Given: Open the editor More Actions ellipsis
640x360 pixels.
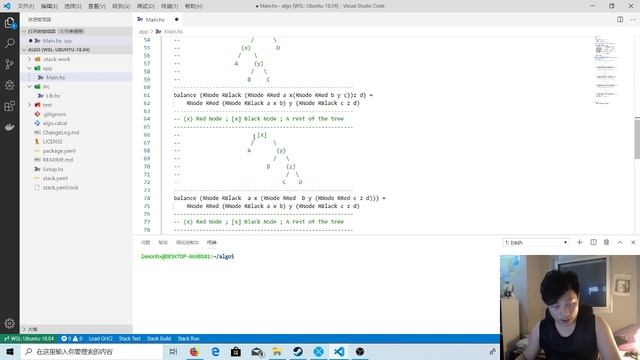Looking at the screenshot, I should coord(633,20).
